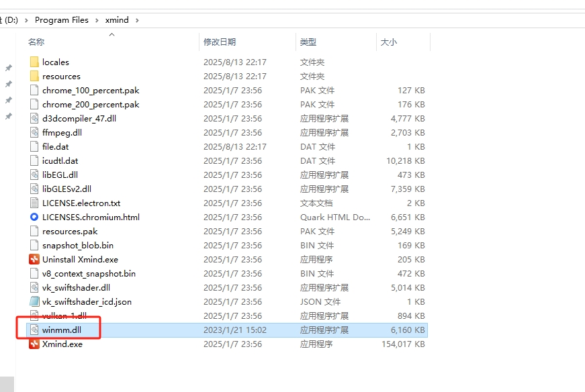The width and height of the screenshot is (585, 392).
Task: Click the third pin icon in the sidebar
Action: (x=8, y=100)
